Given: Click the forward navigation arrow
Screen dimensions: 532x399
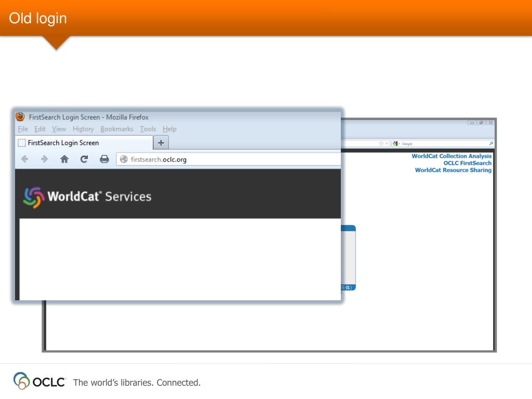Looking at the screenshot, I should pyautogui.click(x=45, y=159).
